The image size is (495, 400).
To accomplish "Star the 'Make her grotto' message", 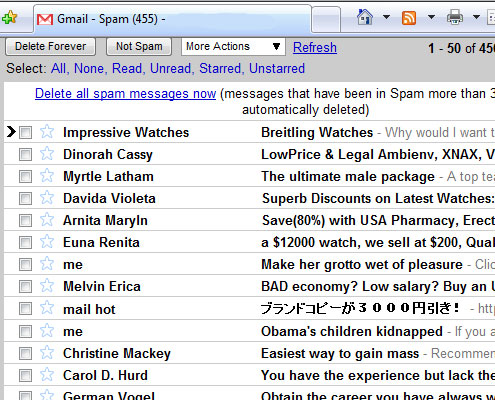I will tap(47, 263).
